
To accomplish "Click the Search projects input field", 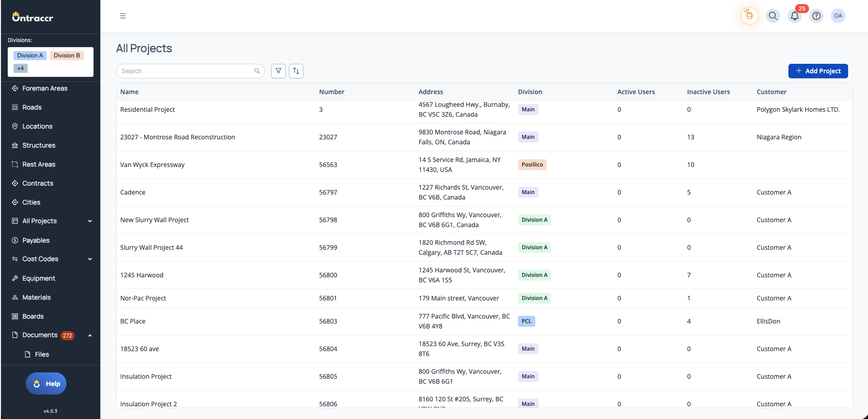I will coord(185,71).
